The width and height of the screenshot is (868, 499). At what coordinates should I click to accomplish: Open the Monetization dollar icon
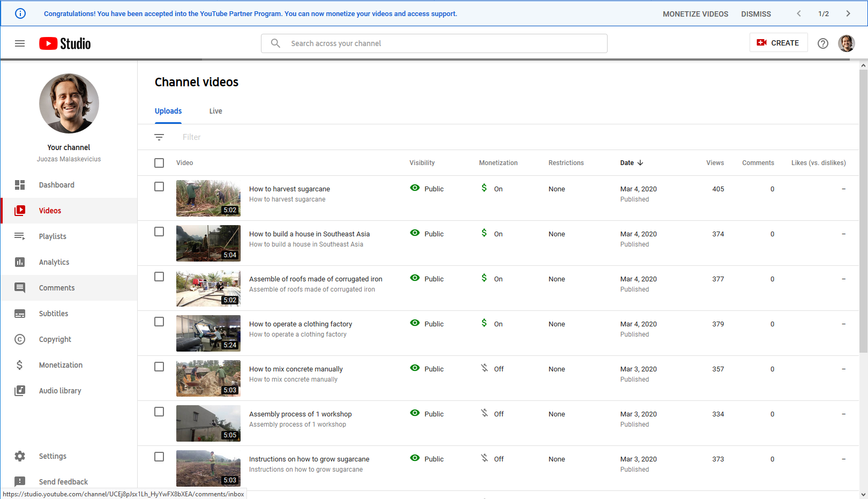click(x=20, y=364)
